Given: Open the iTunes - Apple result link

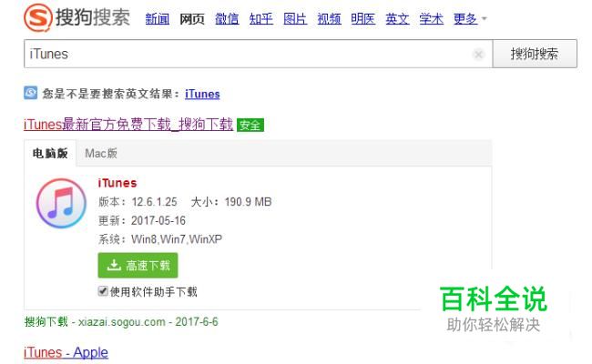Looking at the screenshot, I should [x=66, y=352].
